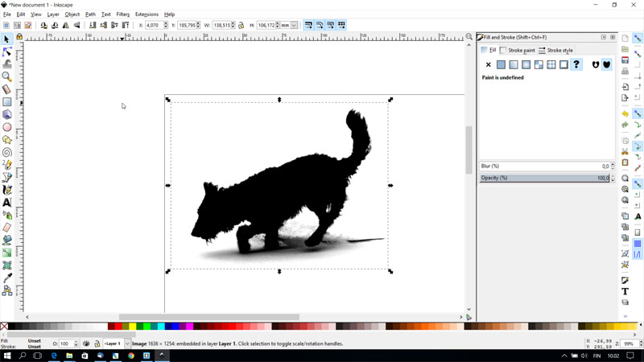Click the horizontal canvas scrollbar
Screen dimensions: 644x362
[209, 317]
